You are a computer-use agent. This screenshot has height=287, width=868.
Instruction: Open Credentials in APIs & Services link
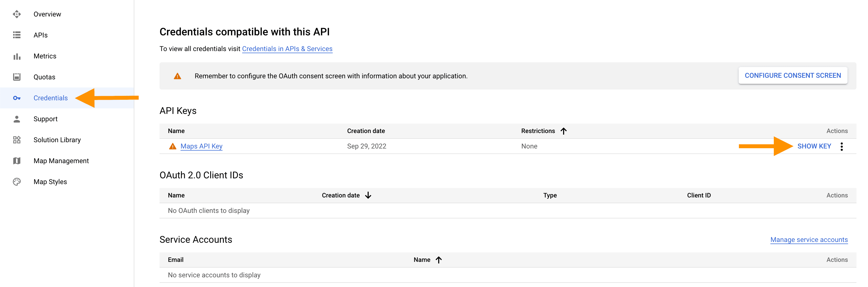(287, 49)
